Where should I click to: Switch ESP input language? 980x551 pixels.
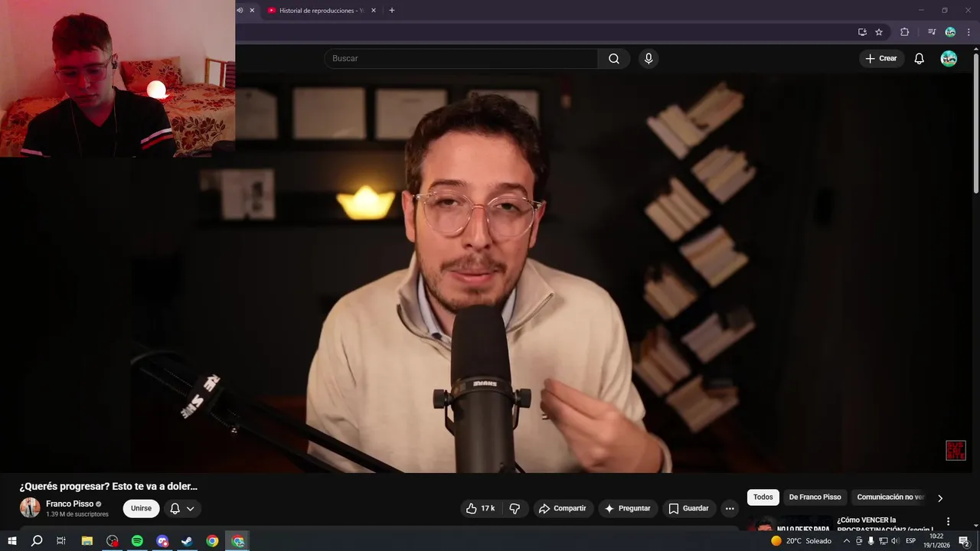(911, 541)
